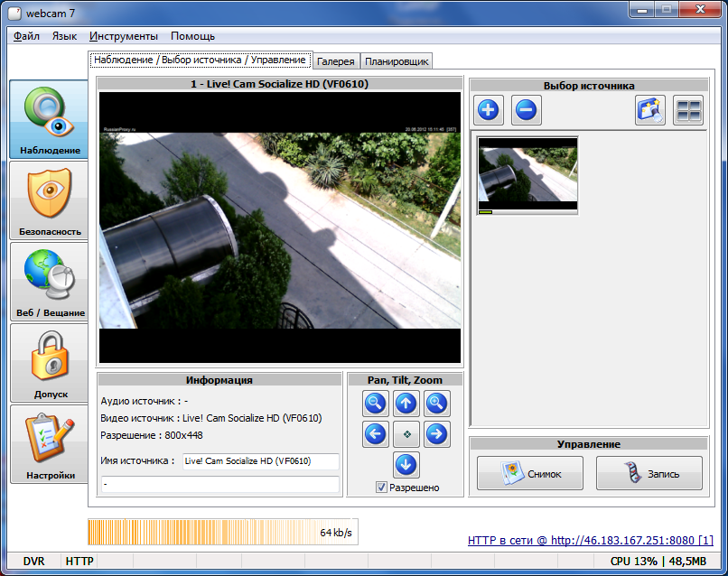
Task: Open the Безопасность shield section
Action: point(49,200)
